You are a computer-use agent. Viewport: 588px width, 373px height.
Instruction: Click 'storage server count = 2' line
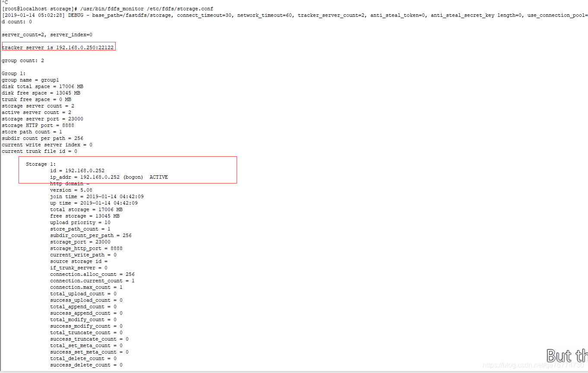pyautogui.click(x=38, y=106)
